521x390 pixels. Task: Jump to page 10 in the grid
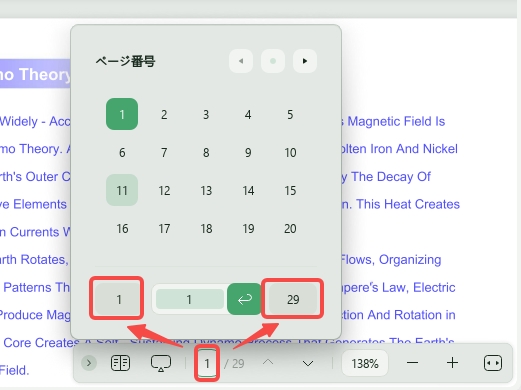click(x=290, y=153)
